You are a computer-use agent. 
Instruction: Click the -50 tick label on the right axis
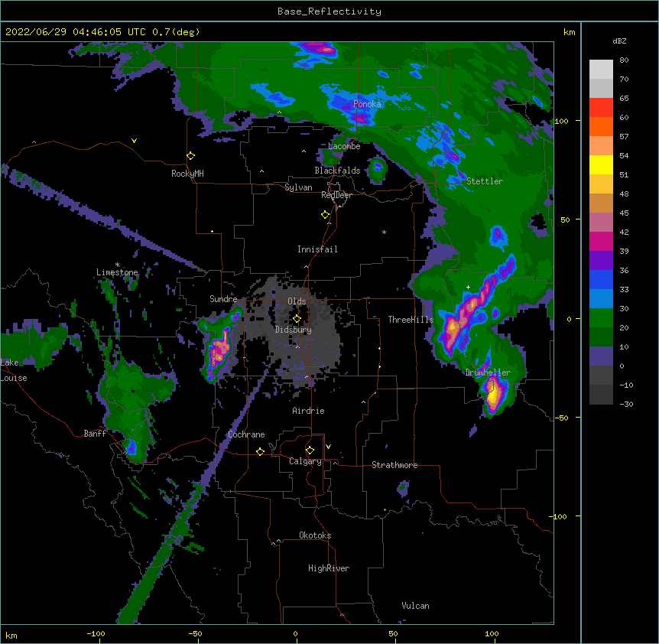tap(561, 418)
